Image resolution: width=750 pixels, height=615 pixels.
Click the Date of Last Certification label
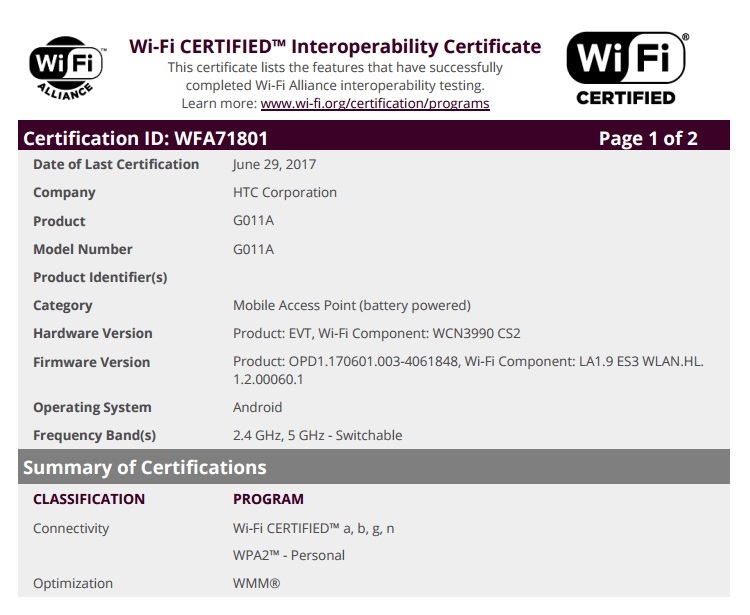(116, 165)
